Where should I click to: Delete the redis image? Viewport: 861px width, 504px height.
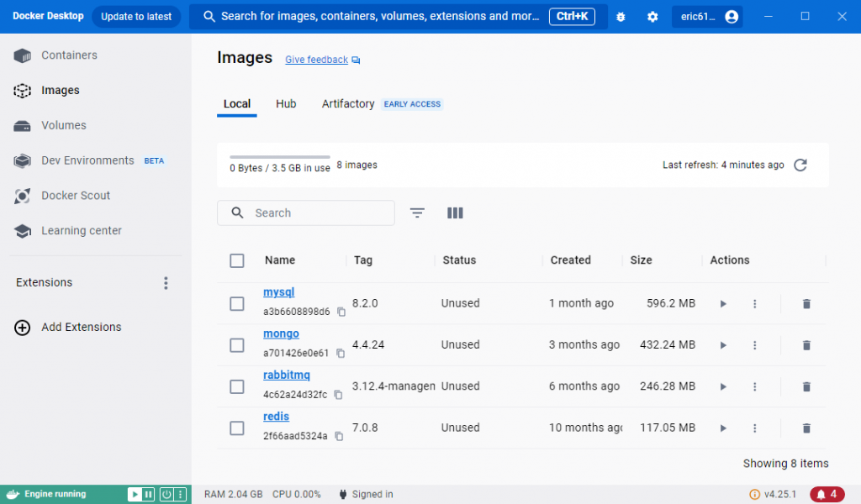coord(806,428)
